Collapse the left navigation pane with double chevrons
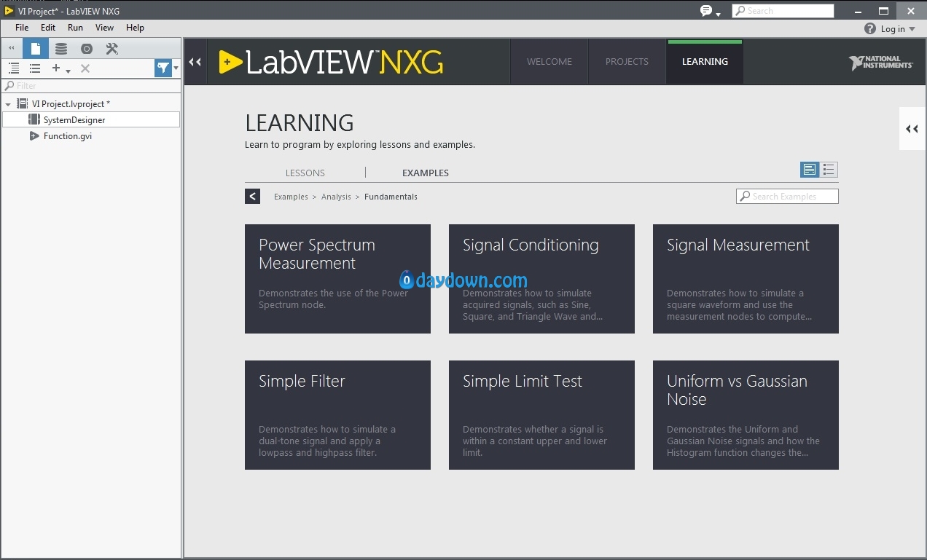The width and height of the screenshot is (927, 560). [11, 49]
